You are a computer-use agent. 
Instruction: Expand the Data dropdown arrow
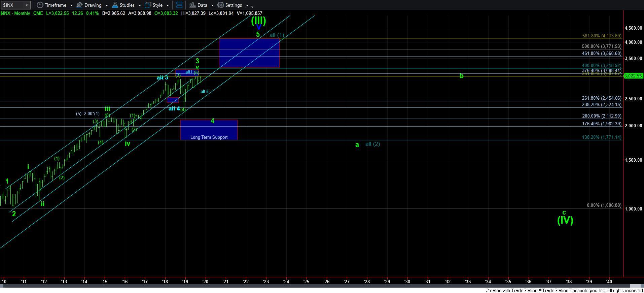coord(212,5)
